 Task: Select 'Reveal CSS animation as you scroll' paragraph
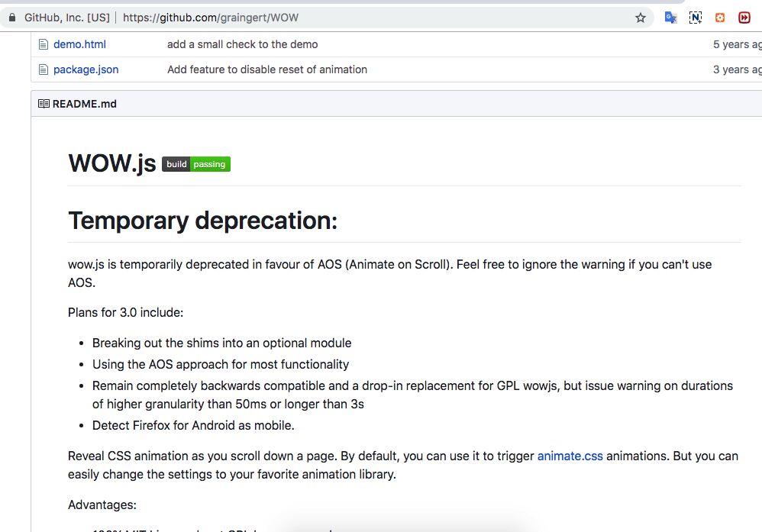[x=403, y=465]
